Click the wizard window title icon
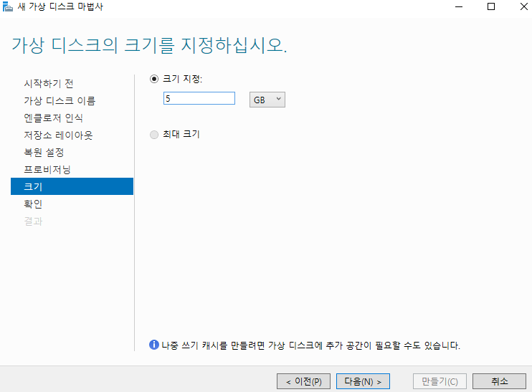532x392 pixels. tap(7, 6)
